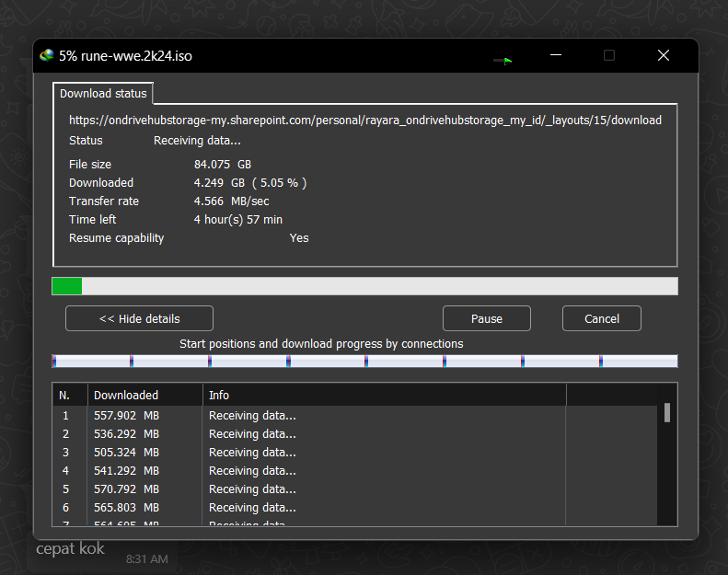Cancel the ISO download

click(x=601, y=318)
